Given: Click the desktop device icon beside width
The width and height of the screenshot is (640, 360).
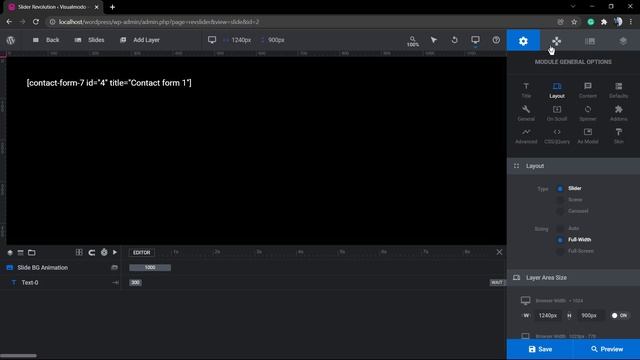Looking at the screenshot, I should (x=212, y=40).
